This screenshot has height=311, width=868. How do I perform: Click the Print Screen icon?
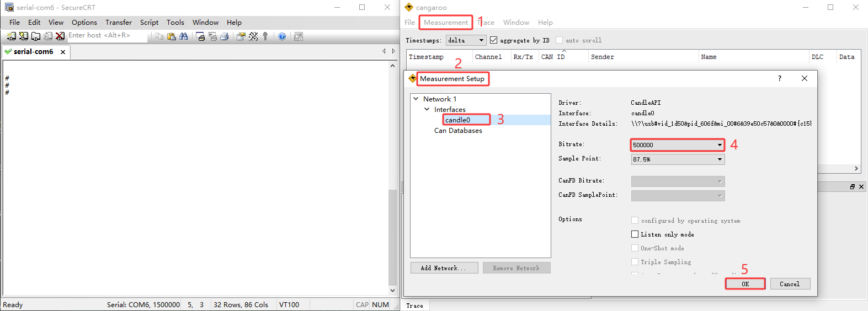[x=200, y=36]
